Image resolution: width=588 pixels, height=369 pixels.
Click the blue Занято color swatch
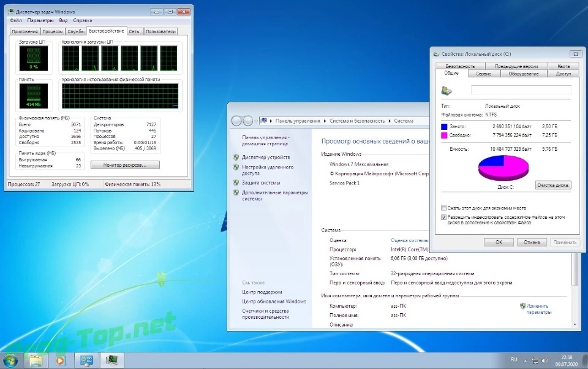click(445, 127)
